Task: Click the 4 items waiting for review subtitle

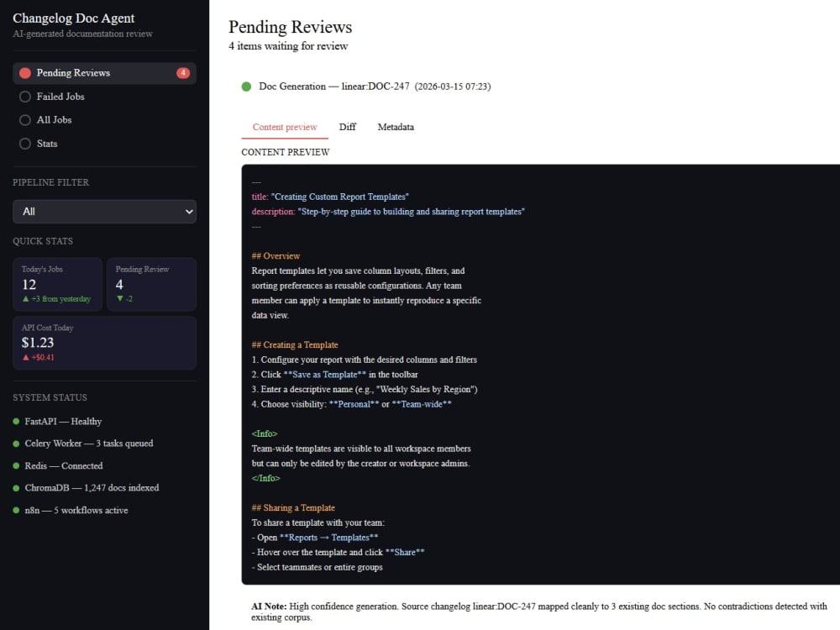Action: click(x=288, y=46)
